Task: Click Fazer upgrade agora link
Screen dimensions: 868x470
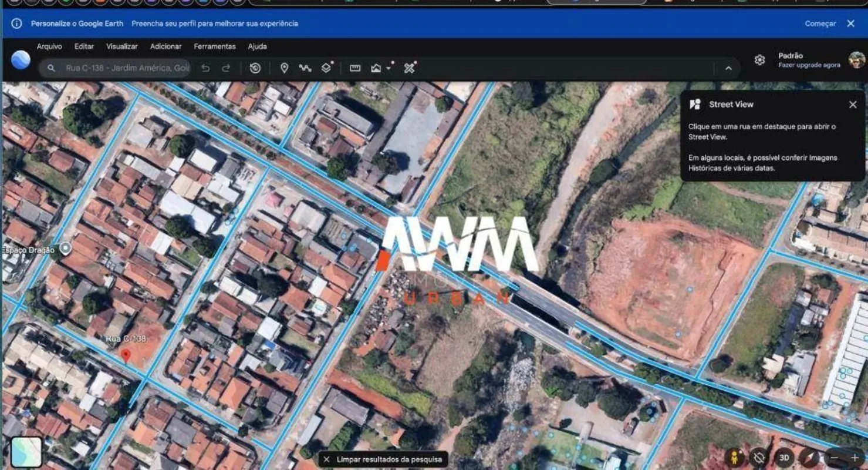Action: (x=809, y=65)
